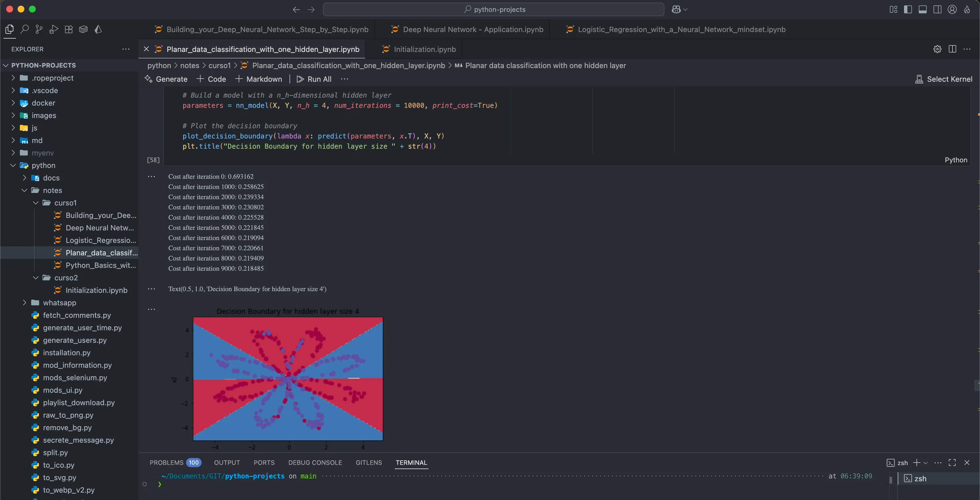Open the Search view icon

(24, 29)
